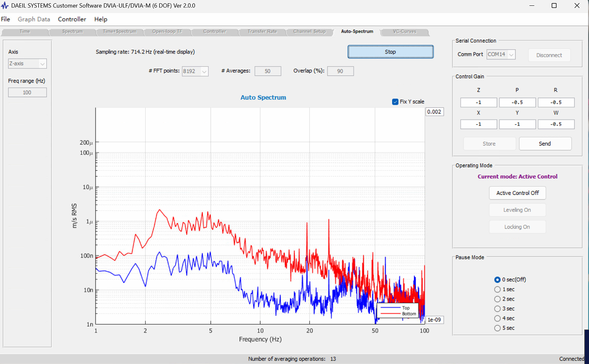
Task: Toggle the Fix Y scale checkbox
Action: click(395, 102)
